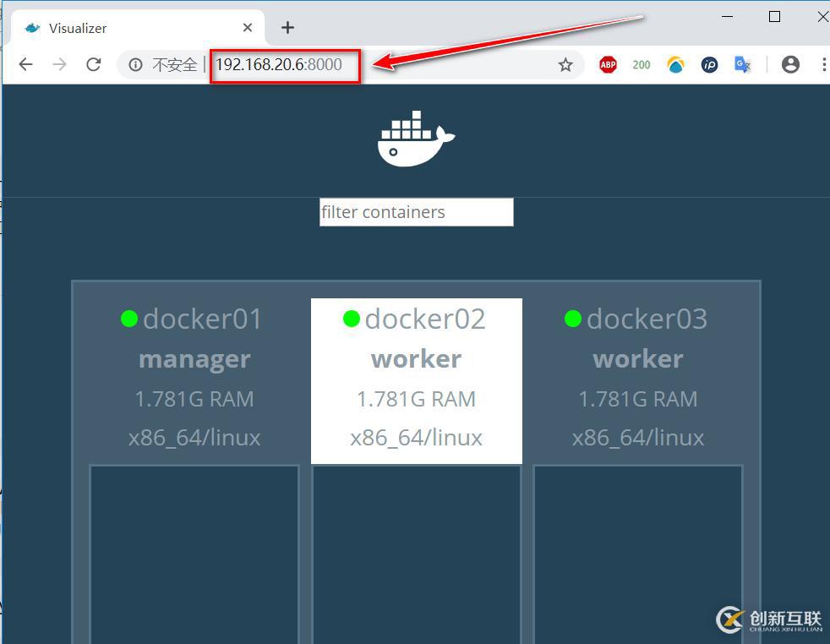Reload the page with the refresh icon
Screen dimensions: 830x644
tap(94, 64)
